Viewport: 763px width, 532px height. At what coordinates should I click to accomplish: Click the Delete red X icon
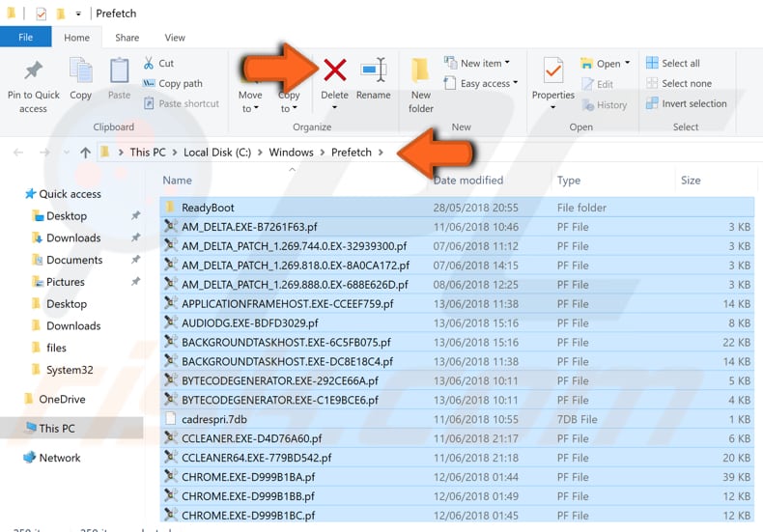pyautogui.click(x=335, y=70)
